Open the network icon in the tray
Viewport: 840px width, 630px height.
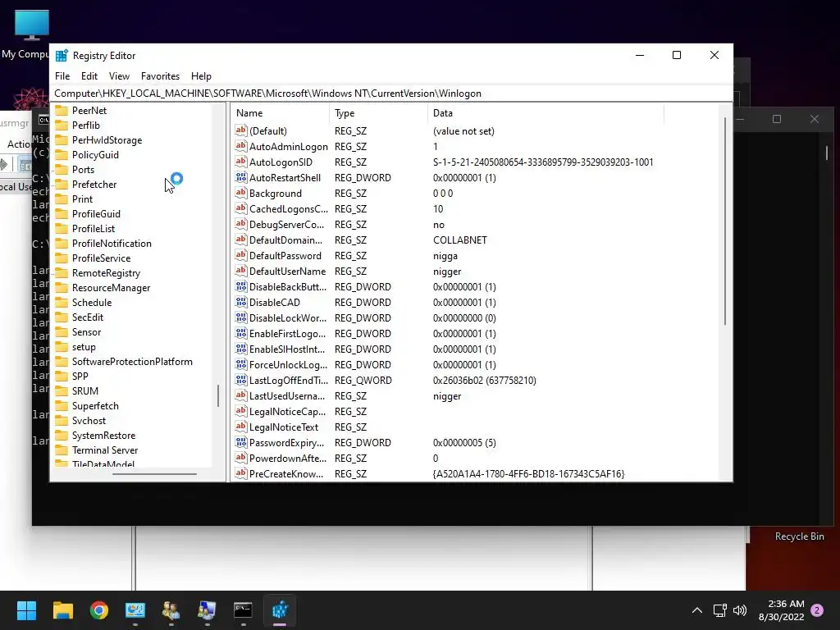719,610
